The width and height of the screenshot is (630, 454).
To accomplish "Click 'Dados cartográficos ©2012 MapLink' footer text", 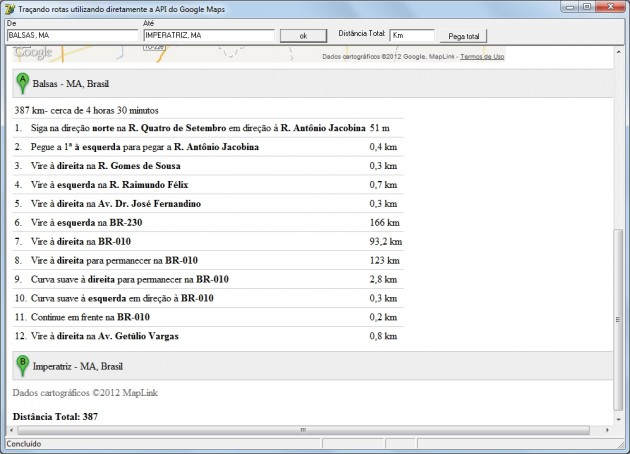I will tap(85, 393).
